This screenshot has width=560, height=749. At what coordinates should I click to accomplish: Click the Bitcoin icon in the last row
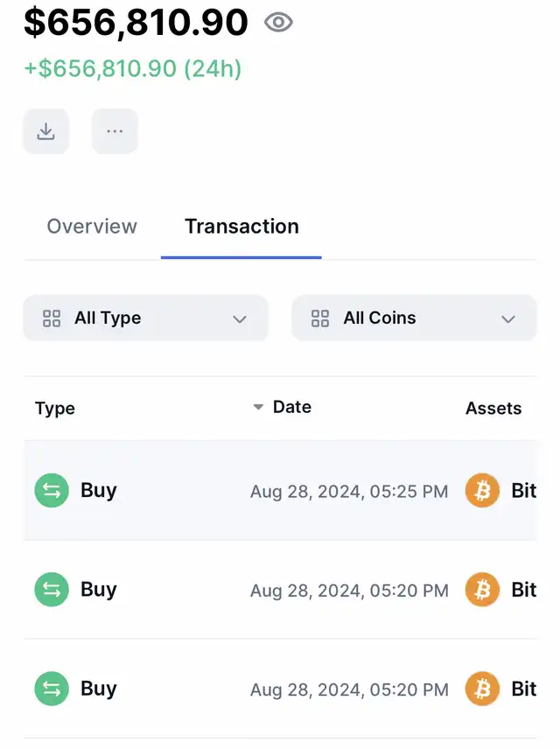482,689
